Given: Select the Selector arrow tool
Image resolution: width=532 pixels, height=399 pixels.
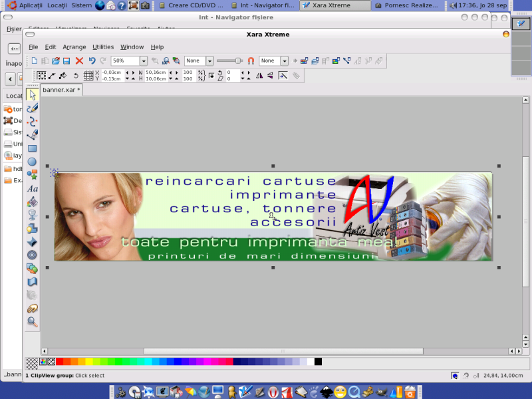Looking at the screenshot, I should coord(32,94).
